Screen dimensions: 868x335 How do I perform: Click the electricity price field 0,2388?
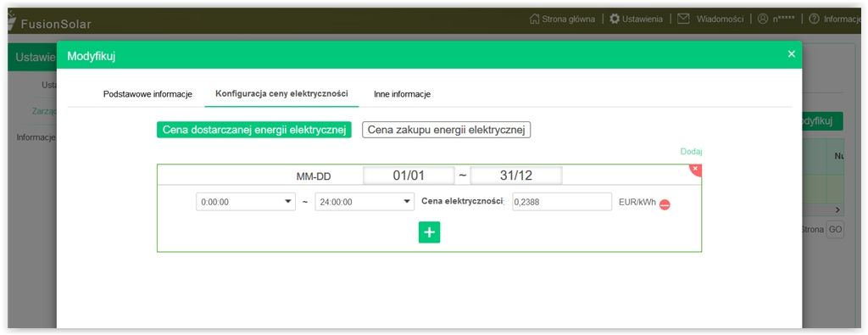562,202
